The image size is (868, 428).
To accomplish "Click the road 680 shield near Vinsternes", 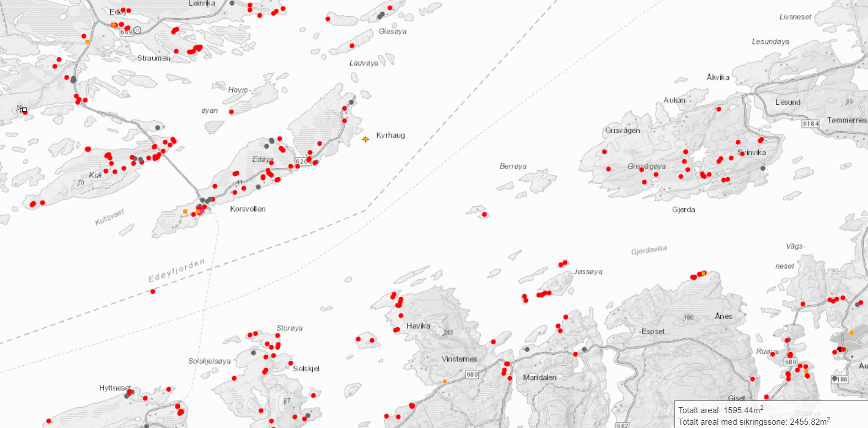I will click(472, 374).
